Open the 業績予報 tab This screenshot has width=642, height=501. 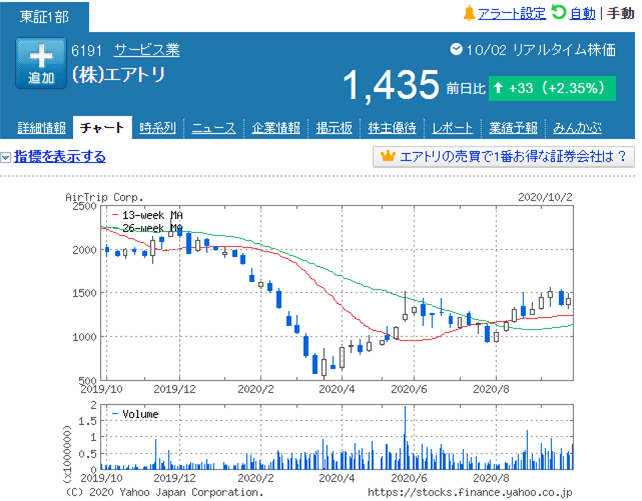(513, 128)
